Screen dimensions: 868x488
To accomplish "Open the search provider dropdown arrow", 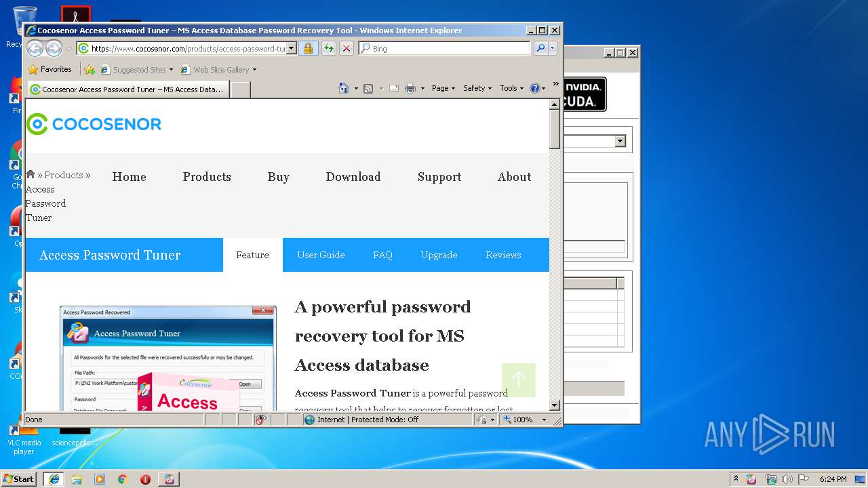I will (553, 48).
